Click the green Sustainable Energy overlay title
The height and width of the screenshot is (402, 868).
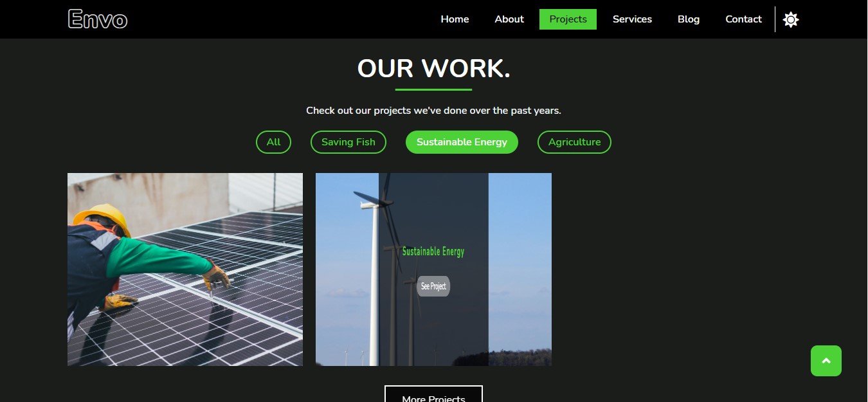coord(433,251)
